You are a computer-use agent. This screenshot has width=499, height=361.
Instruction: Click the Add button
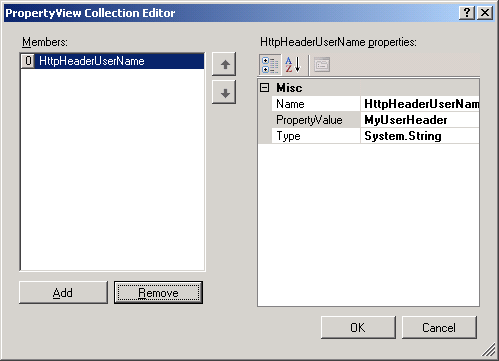click(x=63, y=293)
